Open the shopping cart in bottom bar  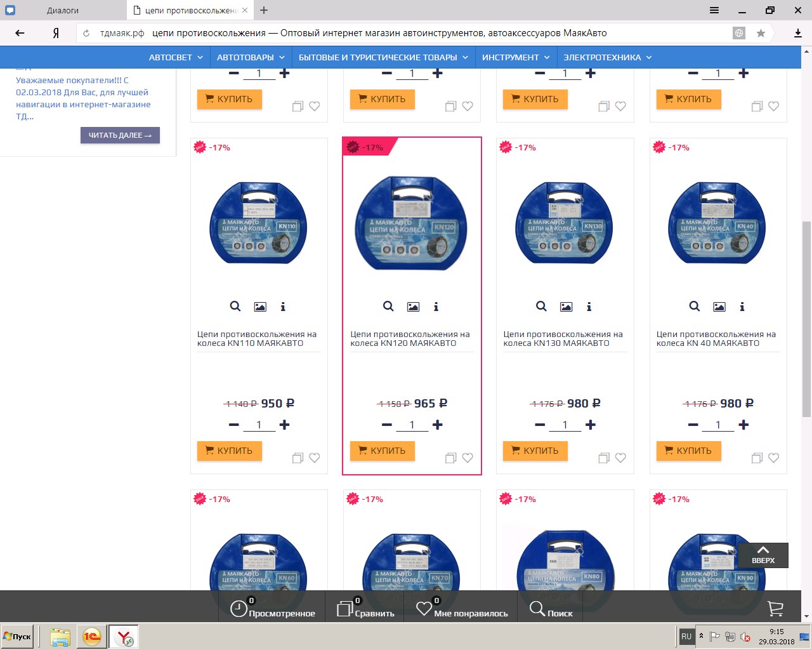[x=775, y=608]
